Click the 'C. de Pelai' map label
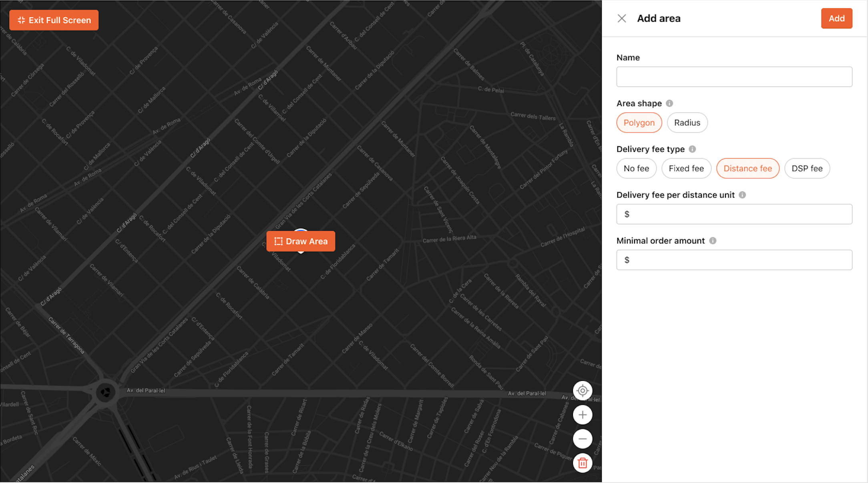 click(x=491, y=90)
